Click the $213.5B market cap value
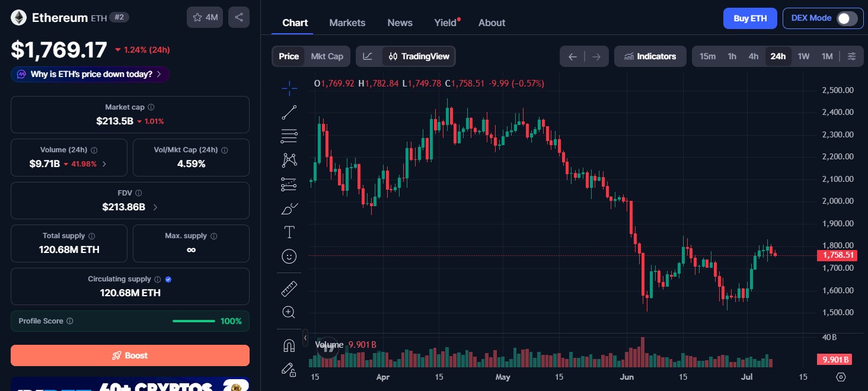The width and height of the screenshot is (868, 391). pos(114,121)
